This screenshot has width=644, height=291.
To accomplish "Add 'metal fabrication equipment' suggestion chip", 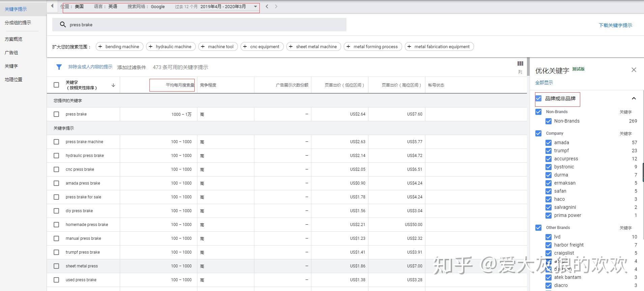I will click(x=439, y=46).
